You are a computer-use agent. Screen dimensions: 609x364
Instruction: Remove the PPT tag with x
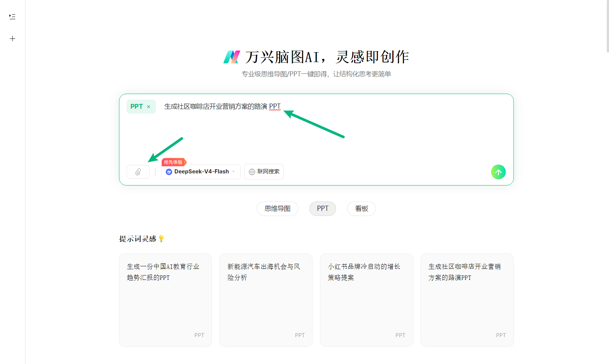tap(149, 107)
